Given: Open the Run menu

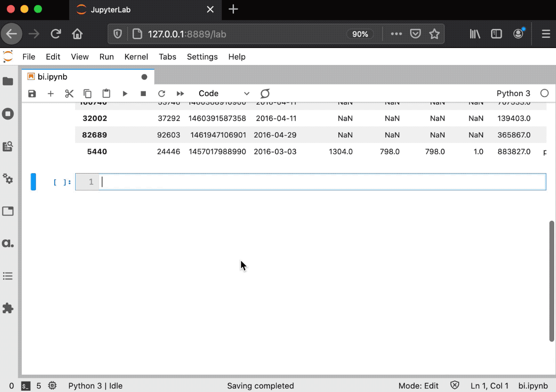Looking at the screenshot, I should (107, 57).
